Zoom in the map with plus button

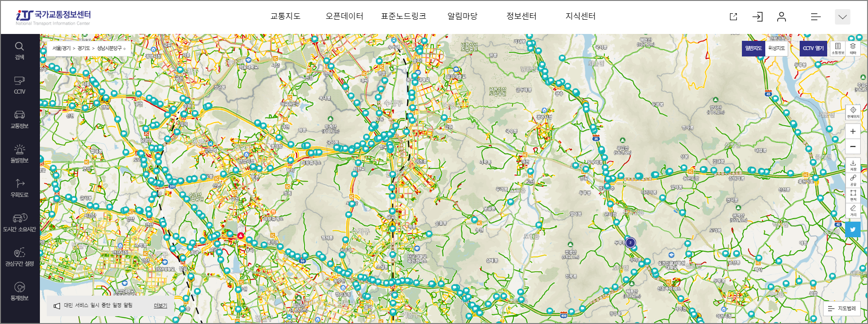point(853,132)
